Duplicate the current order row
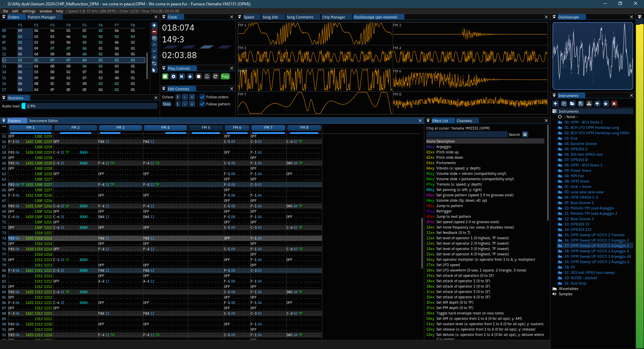This screenshot has height=349, width=644. [154, 38]
